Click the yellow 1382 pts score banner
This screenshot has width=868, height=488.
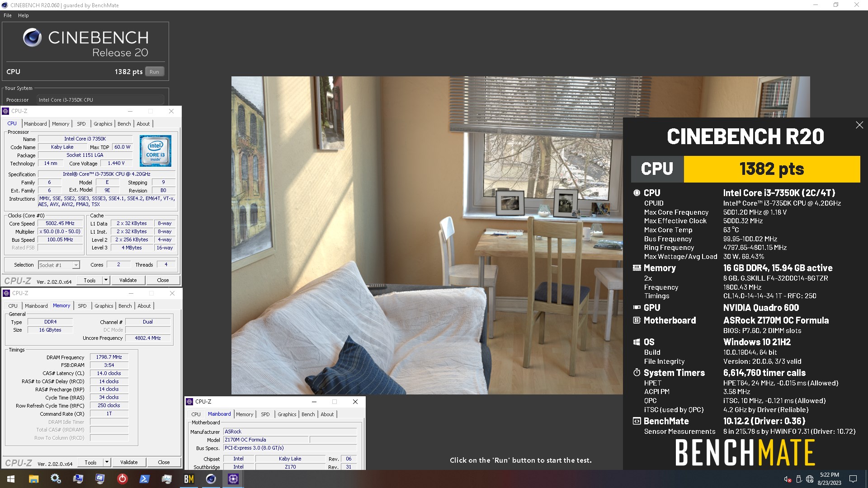(x=772, y=169)
